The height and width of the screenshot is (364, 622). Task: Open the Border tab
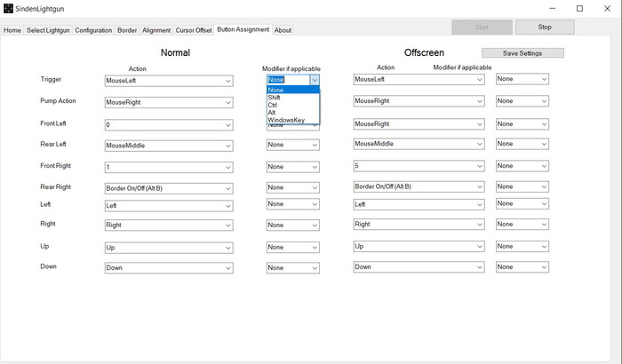pos(127,30)
